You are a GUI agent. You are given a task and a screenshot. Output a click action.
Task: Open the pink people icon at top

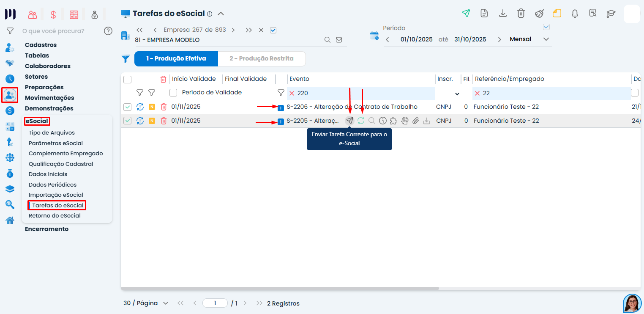(33, 15)
